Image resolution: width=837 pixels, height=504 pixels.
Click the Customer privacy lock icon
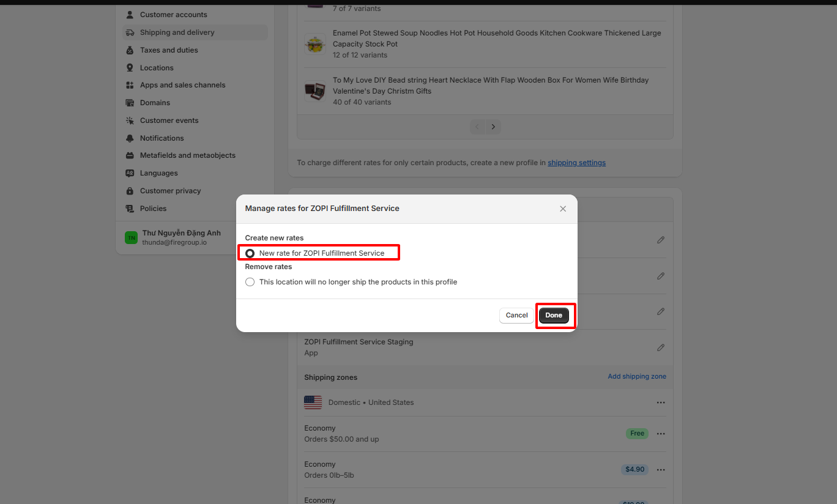pyautogui.click(x=130, y=191)
